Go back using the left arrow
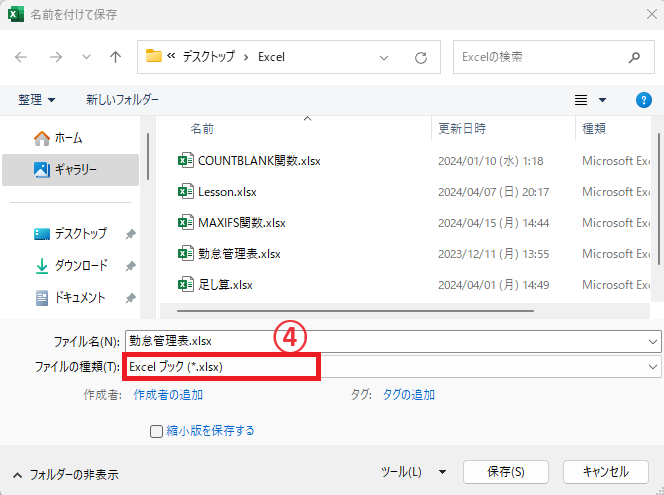 [x=21, y=57]
